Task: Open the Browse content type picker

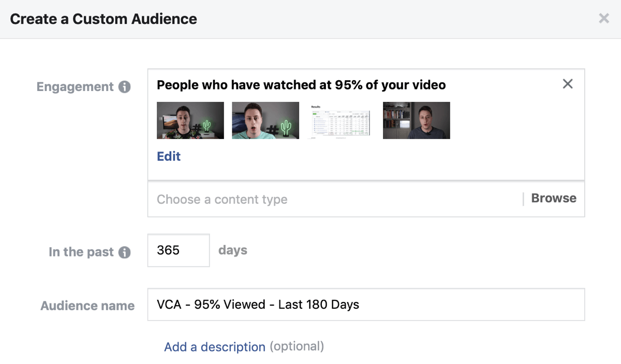Action: tap(553, 198)
